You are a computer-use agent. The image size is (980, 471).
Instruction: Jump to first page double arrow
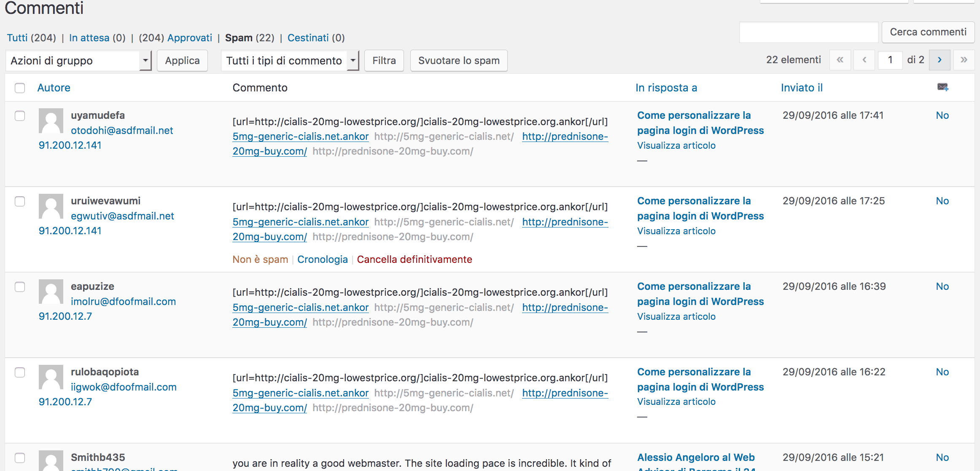coord(840,60)
